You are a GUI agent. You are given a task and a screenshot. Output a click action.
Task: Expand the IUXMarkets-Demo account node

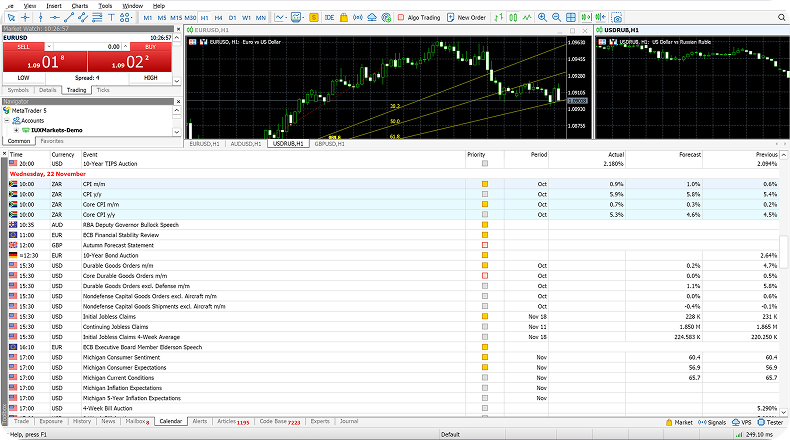[x=16, y=130]
